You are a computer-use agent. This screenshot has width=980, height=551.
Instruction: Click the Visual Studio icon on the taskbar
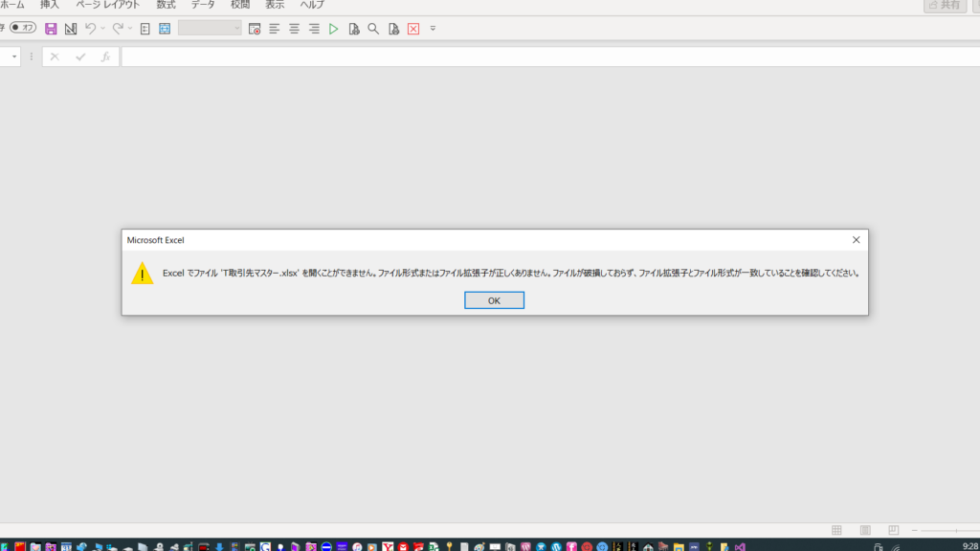740,546
